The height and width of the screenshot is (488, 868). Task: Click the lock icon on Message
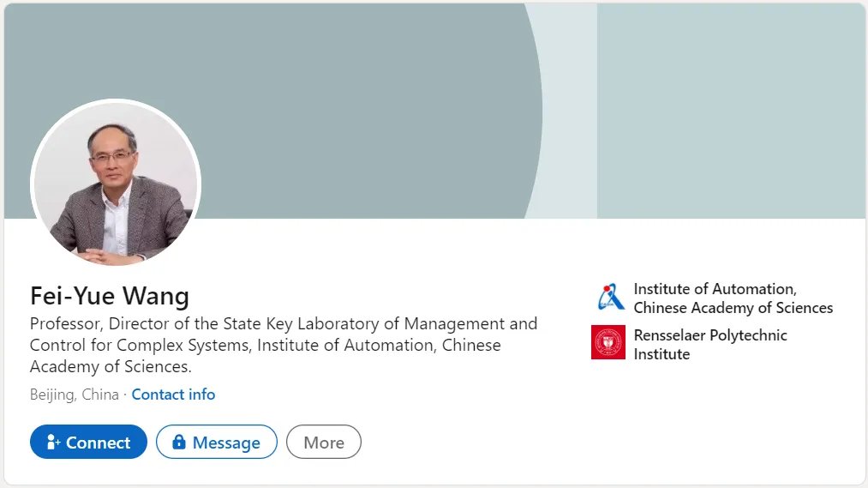click(x=178, y=443)
